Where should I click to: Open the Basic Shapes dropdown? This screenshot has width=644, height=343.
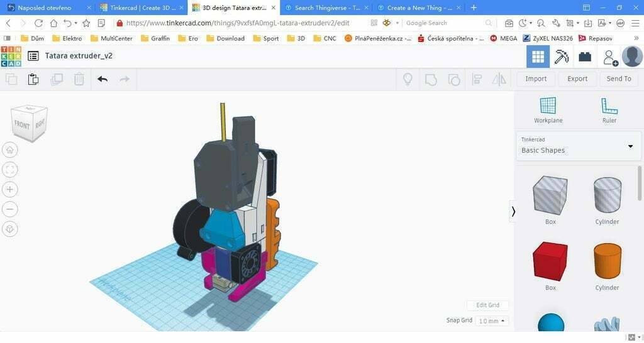click(x=579, y=146)
